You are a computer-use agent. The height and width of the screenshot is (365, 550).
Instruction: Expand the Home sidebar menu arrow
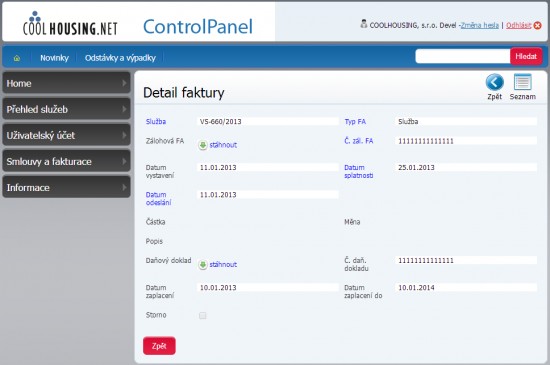[124, 83]
